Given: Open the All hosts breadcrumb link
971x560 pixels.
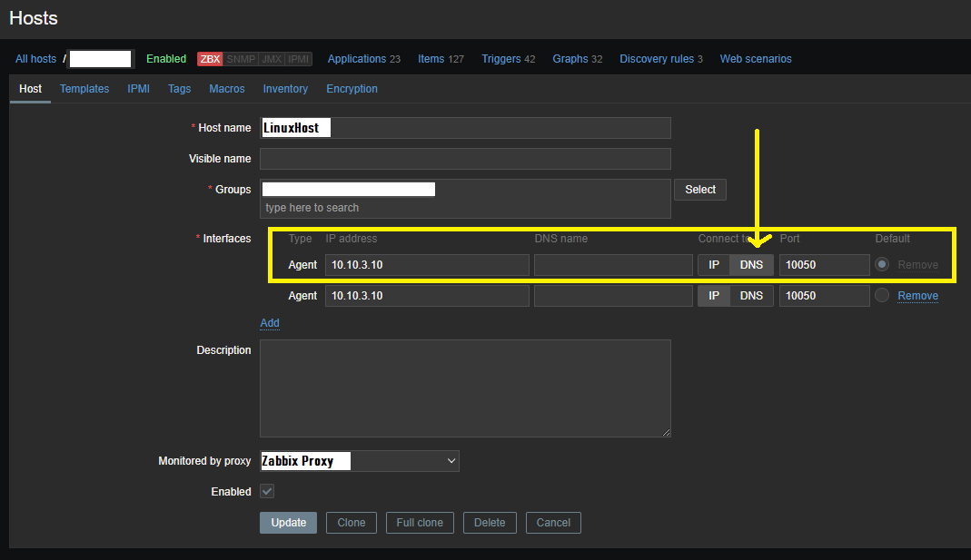Looking at the screenshot, I should pyautogui.click(x=35, y=59).
